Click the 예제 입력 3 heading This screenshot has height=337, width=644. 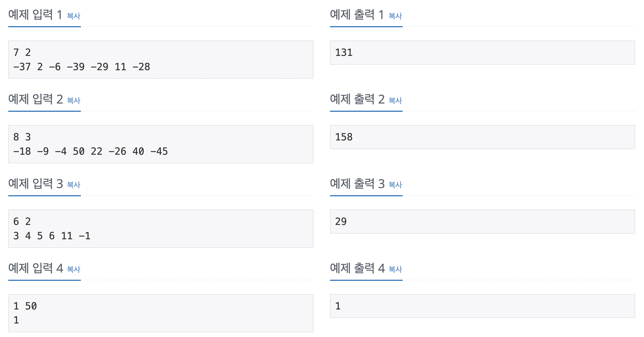[35, 184]
